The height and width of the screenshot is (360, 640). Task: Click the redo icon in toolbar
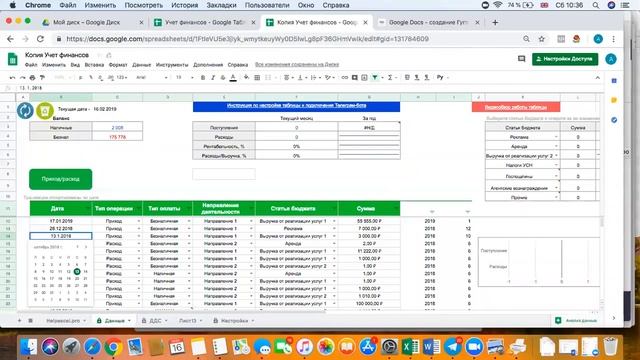[22, 78]
